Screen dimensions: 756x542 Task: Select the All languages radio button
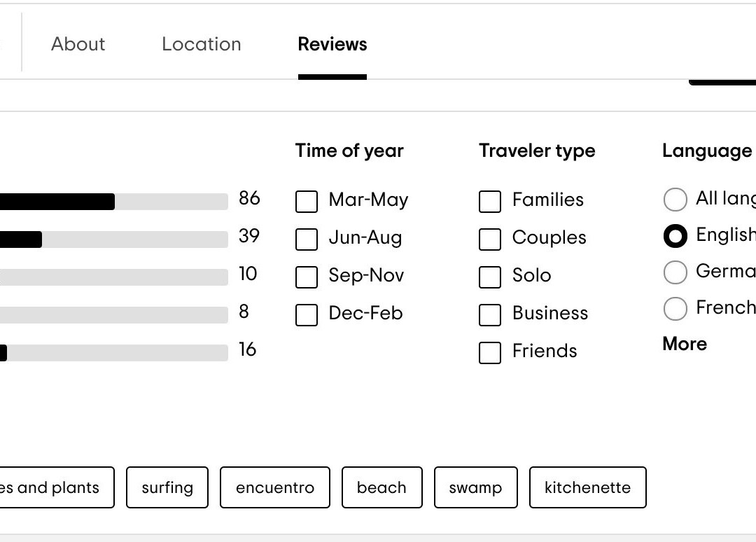click(675, 200)
